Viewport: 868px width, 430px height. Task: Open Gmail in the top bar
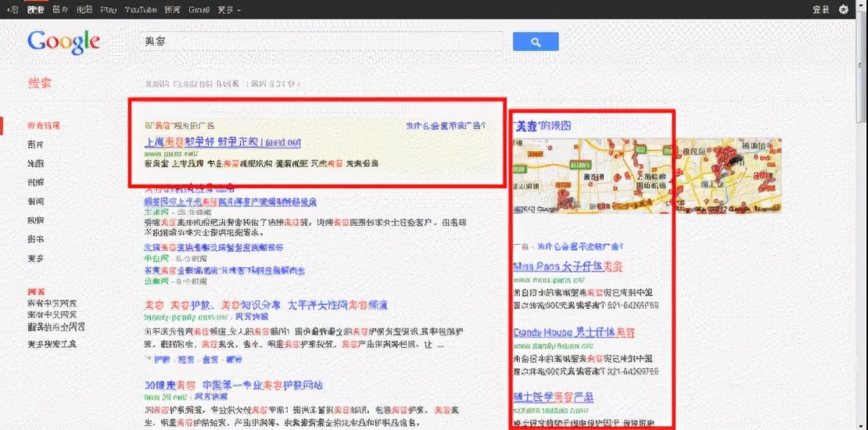coord(199,10)
